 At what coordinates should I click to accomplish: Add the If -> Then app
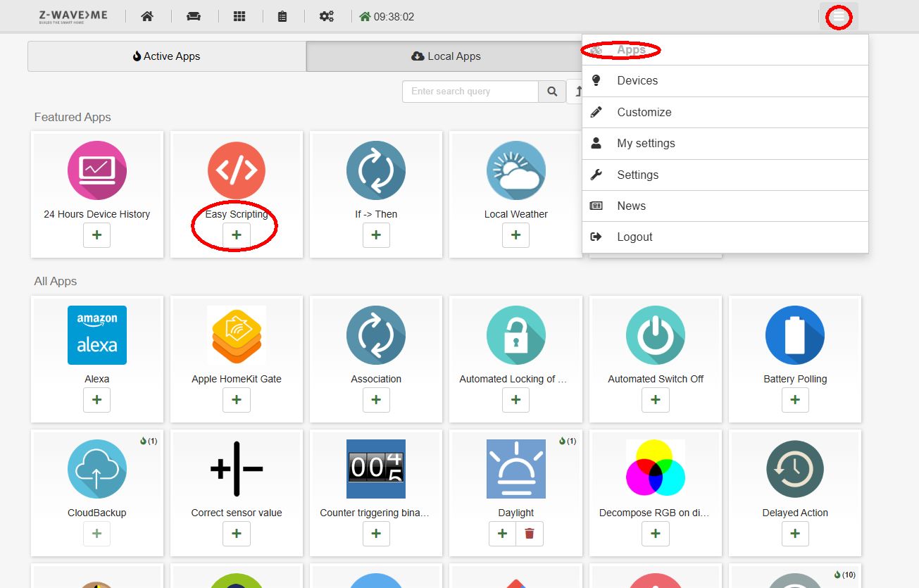tap(376, 235)
